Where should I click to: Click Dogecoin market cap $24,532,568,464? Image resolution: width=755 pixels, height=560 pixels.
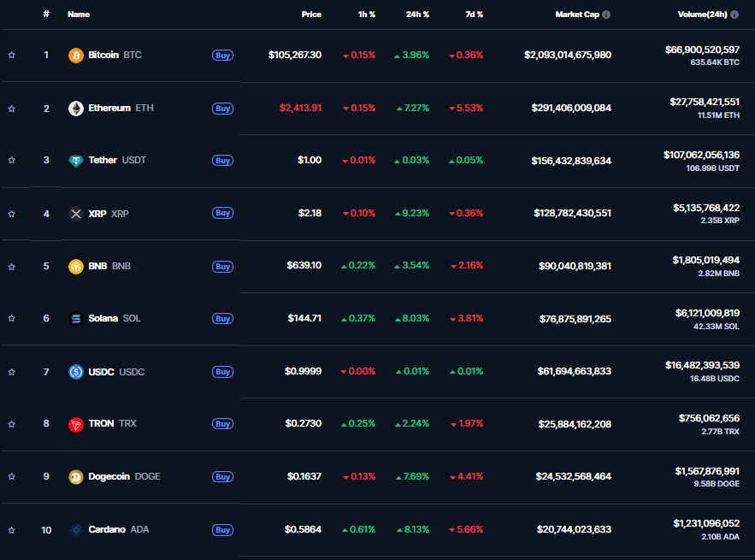[574, 476]
